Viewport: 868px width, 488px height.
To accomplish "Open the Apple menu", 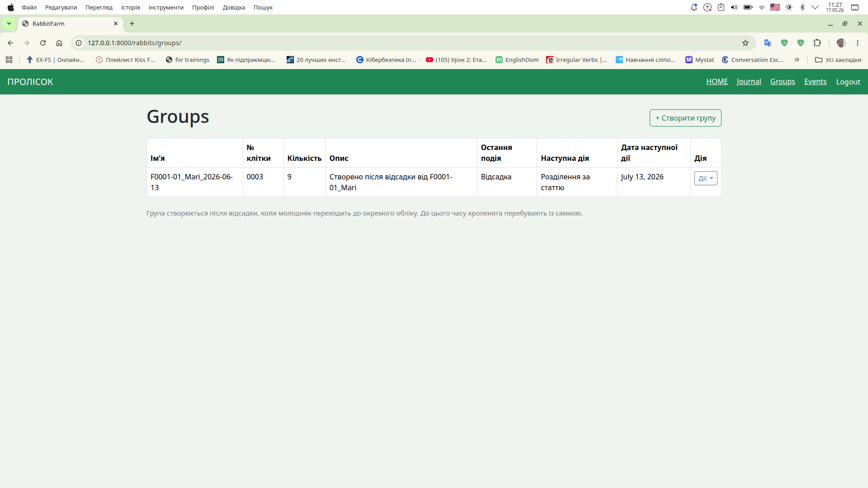I will tap(11, 7).
